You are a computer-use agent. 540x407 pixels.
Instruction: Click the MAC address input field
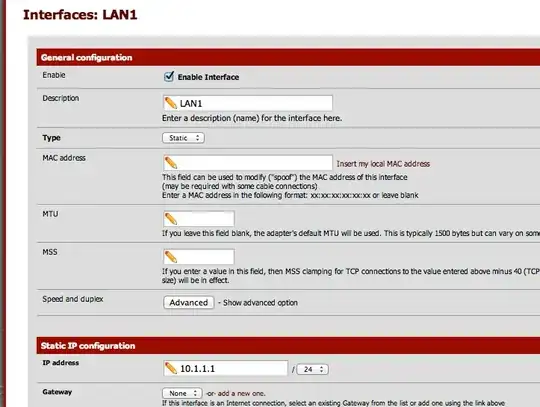pos(248,163)
